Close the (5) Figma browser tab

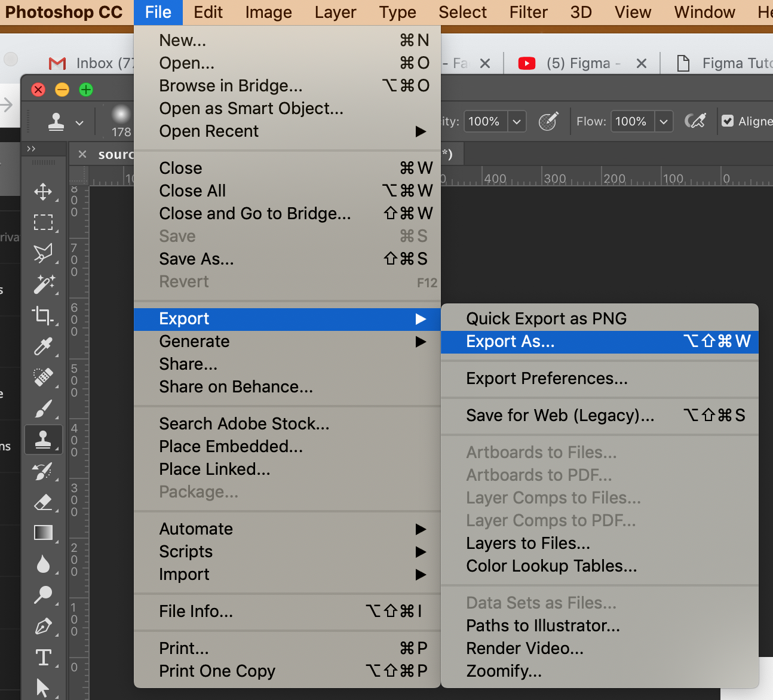[642, 63]
